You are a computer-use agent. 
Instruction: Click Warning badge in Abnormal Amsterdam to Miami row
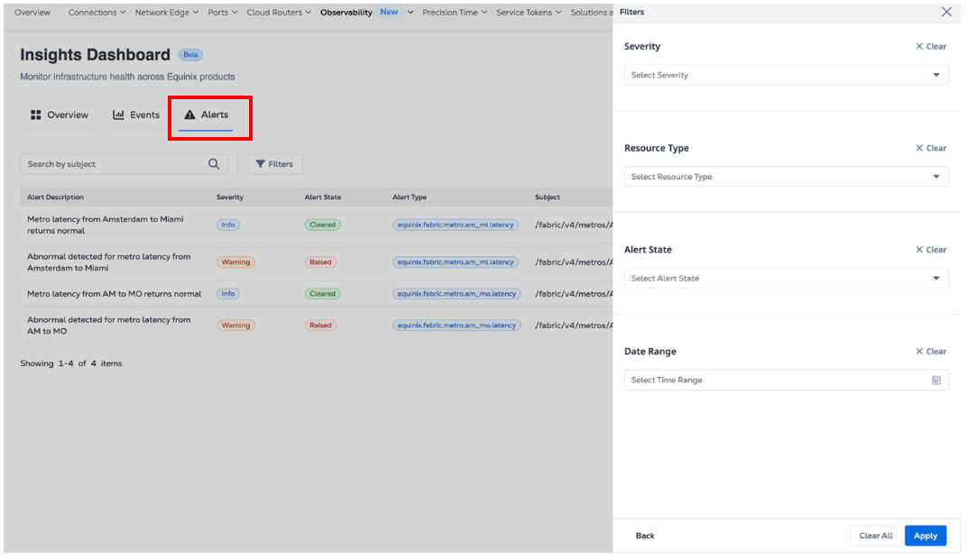click(x=235, y=262)
